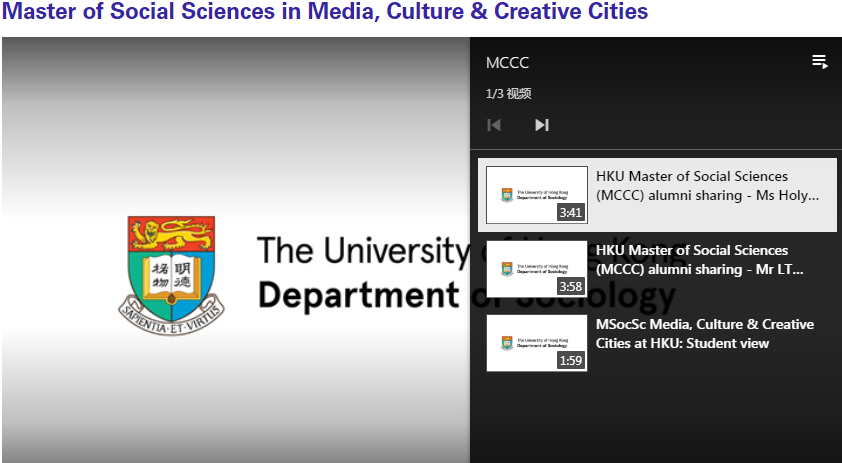The height and width of the screenshot is (463, 842).
Task: Click the HKU crest logo in video
Action: [171, 276]
